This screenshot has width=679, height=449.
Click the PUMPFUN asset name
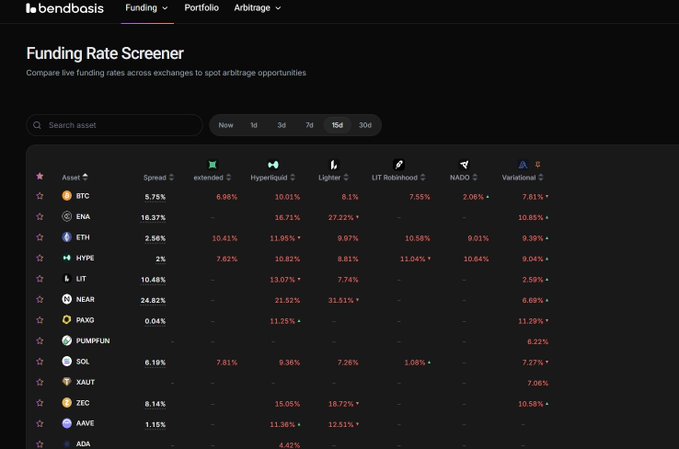93,341
